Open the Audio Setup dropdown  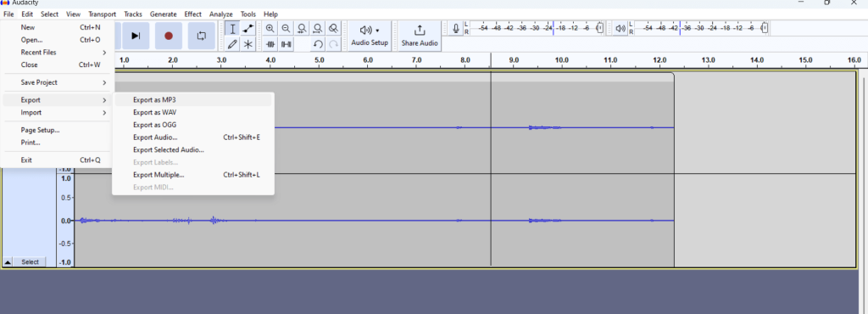370,36
